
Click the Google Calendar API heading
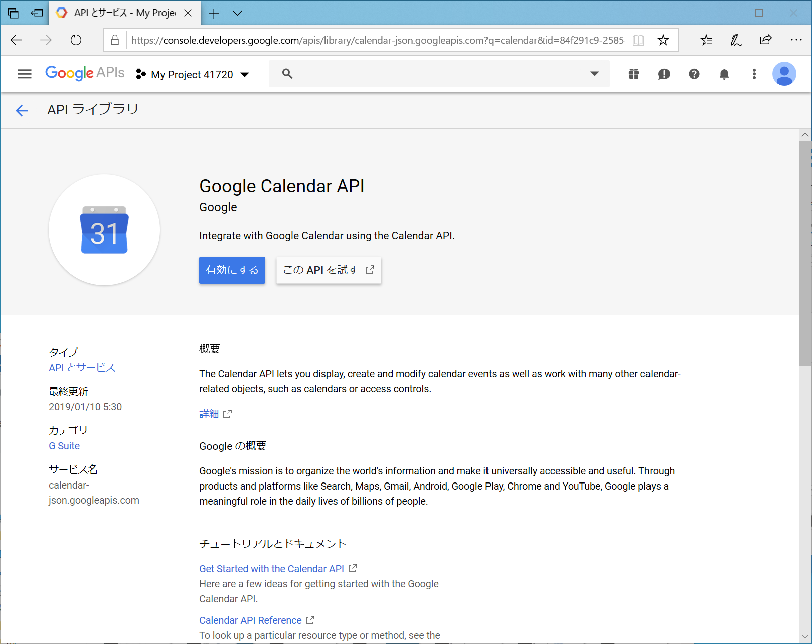pos(282,186)
